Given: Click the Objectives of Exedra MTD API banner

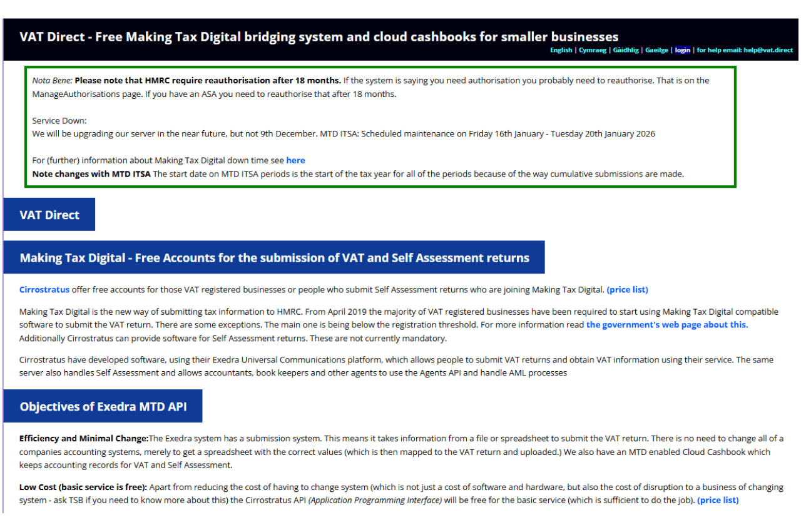Looking at the screenshot, I should pyautogui.click(x=103, y=406).
